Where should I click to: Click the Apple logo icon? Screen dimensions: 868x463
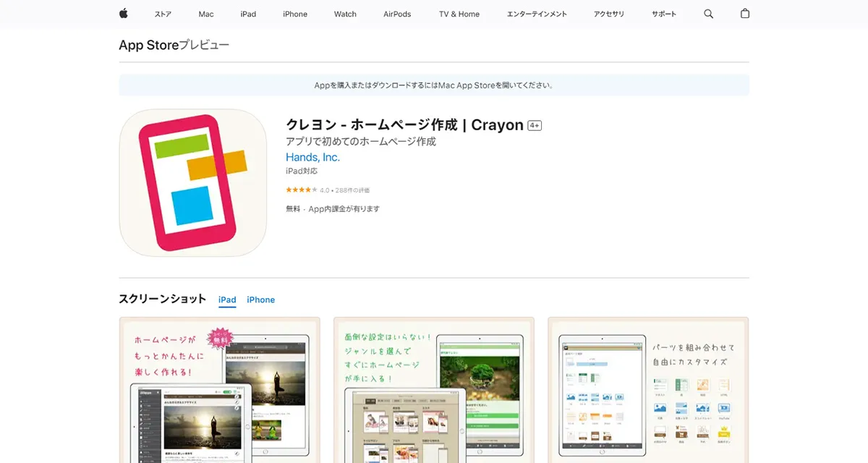(x=123, y=14)
